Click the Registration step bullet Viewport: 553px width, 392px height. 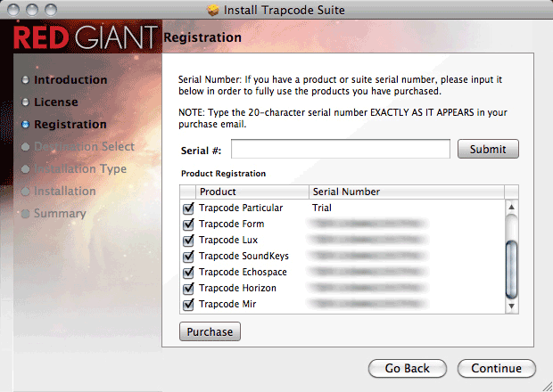[x=25, y=125]
